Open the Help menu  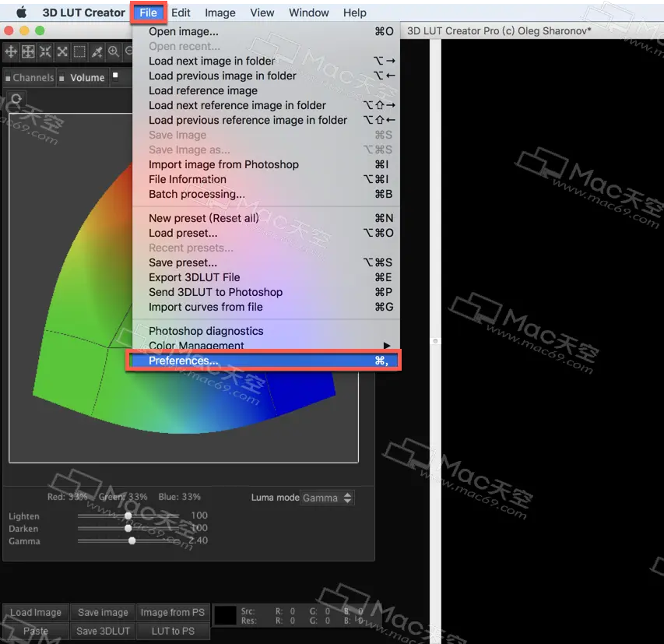tap(354, 12)
